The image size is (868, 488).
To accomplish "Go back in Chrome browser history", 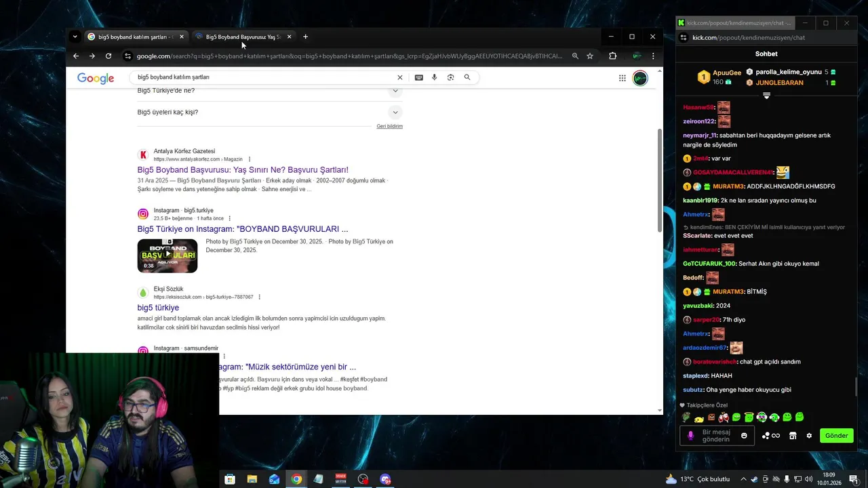I will point(76,56).
